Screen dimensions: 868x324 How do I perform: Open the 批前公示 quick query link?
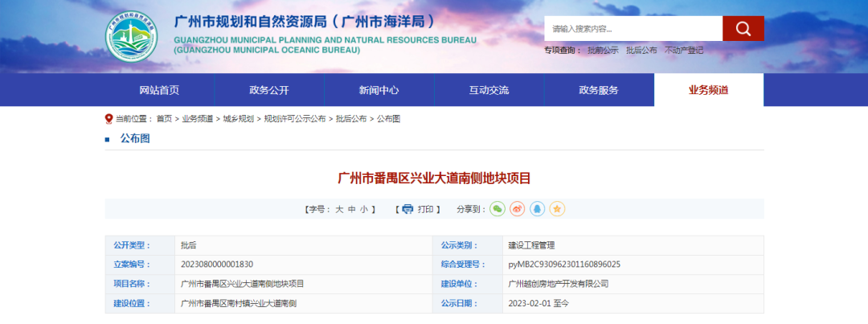click(603, 51)
